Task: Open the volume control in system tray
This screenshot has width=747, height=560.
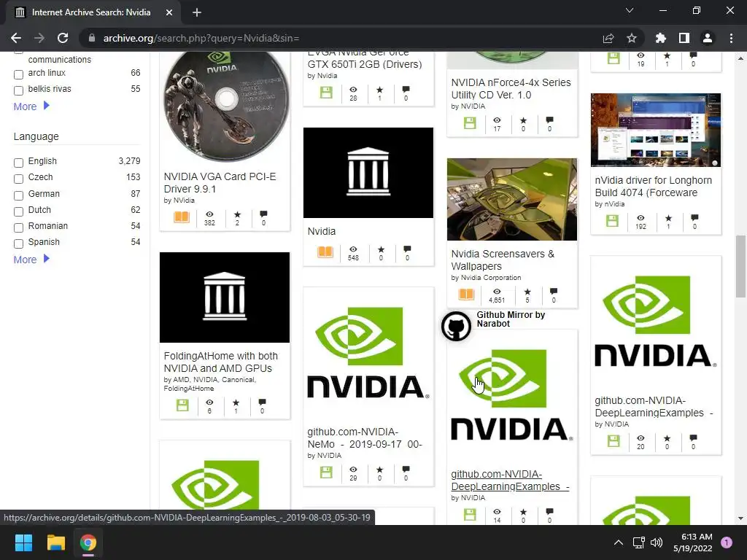Action: click(x=657, y=542)
